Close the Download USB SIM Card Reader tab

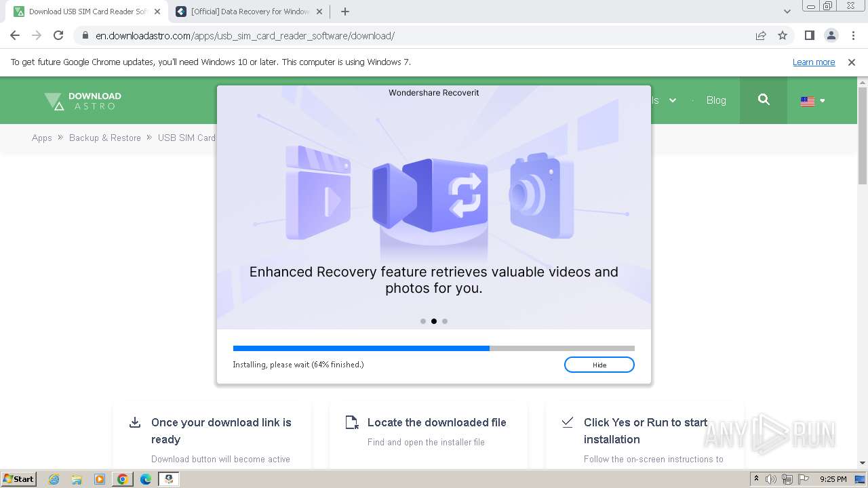click(x=157, y=12)
